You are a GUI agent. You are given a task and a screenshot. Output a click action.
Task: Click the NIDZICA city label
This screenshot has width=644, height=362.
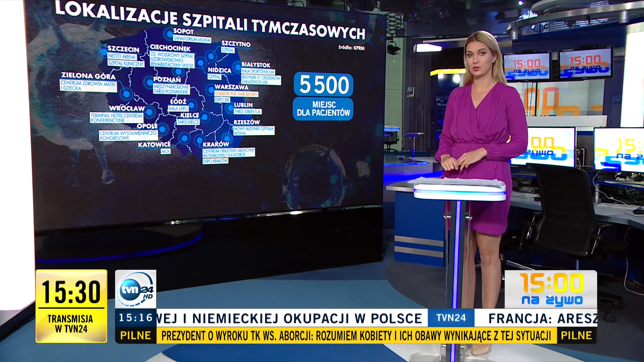(219, 70)
